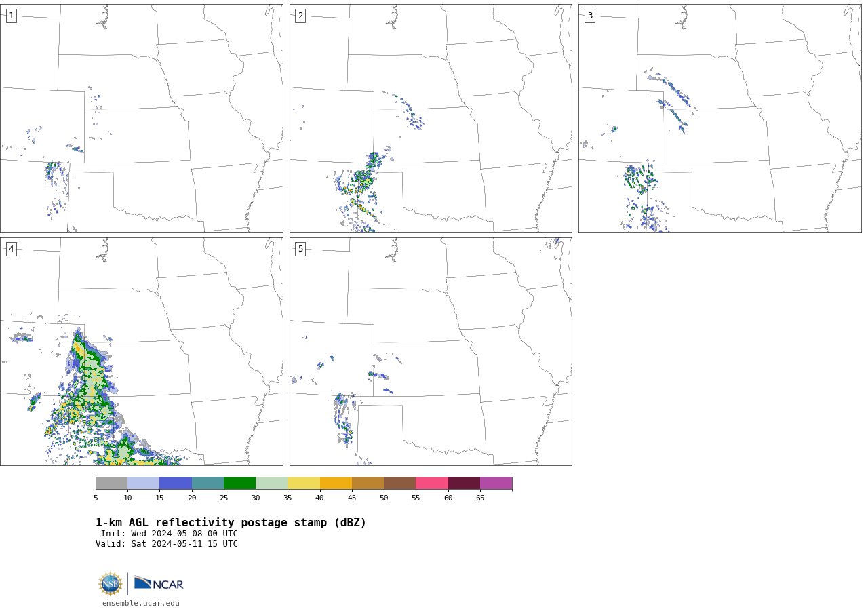Click the NSF logo
This screenshot has height=611, width=868.
111,584
